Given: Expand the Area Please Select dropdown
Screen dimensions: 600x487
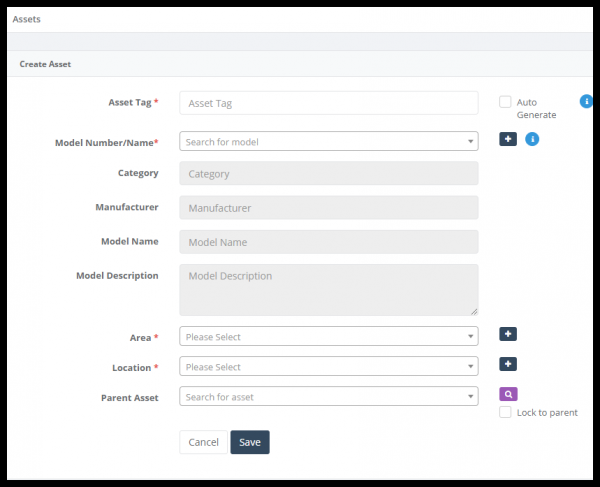Looking at the screenshot, I should [329, 336].
